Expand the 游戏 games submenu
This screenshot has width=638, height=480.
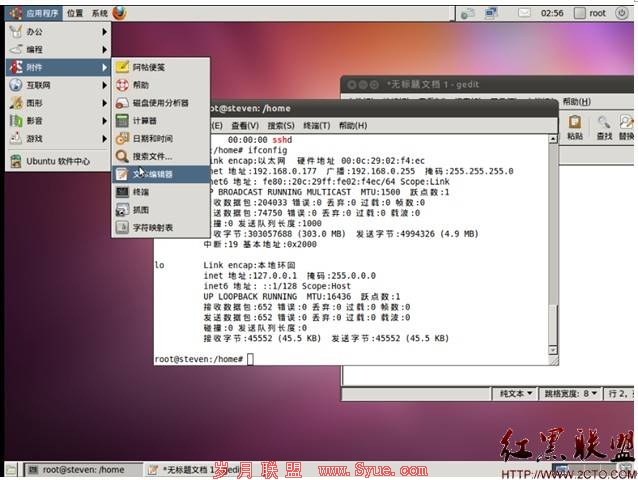tap(58, 139)
